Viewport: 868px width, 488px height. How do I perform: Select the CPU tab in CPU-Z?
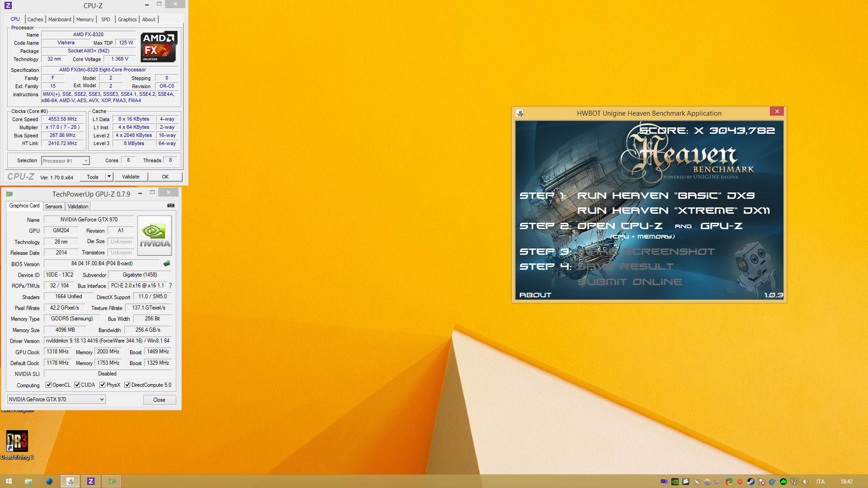(15, 19)
